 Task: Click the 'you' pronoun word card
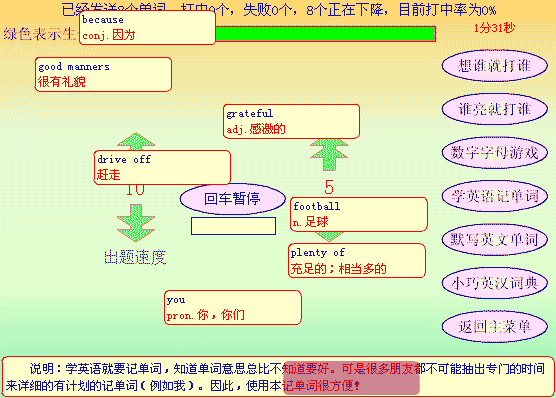pos(233,308)
